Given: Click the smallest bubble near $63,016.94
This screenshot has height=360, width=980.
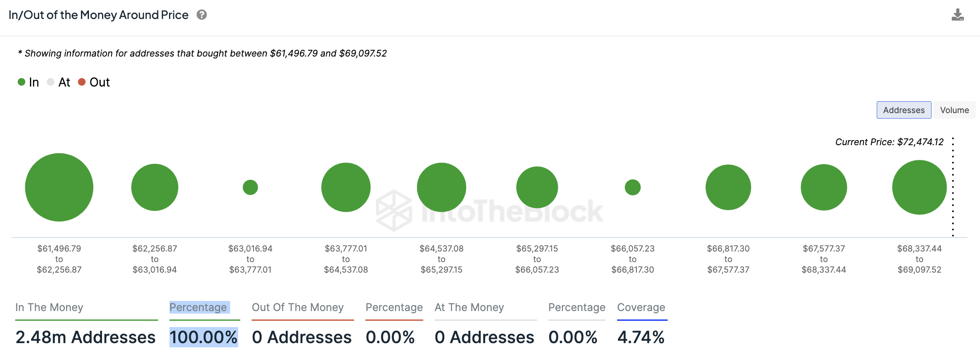Looking at the screenshot, I should point(250,187).
